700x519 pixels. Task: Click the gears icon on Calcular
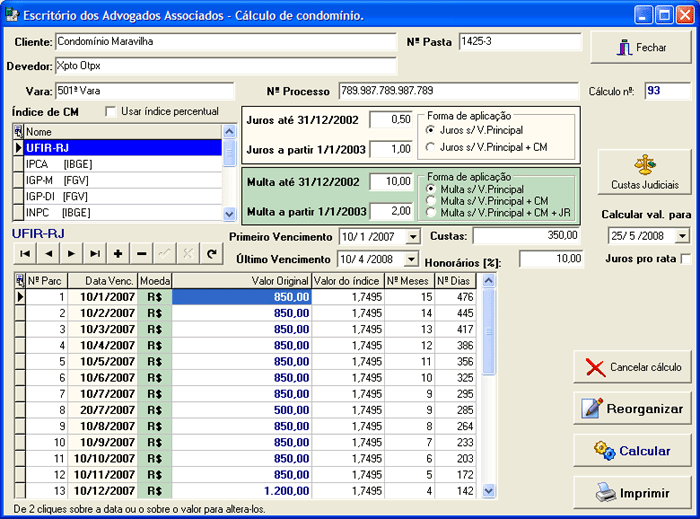(604, 451)
